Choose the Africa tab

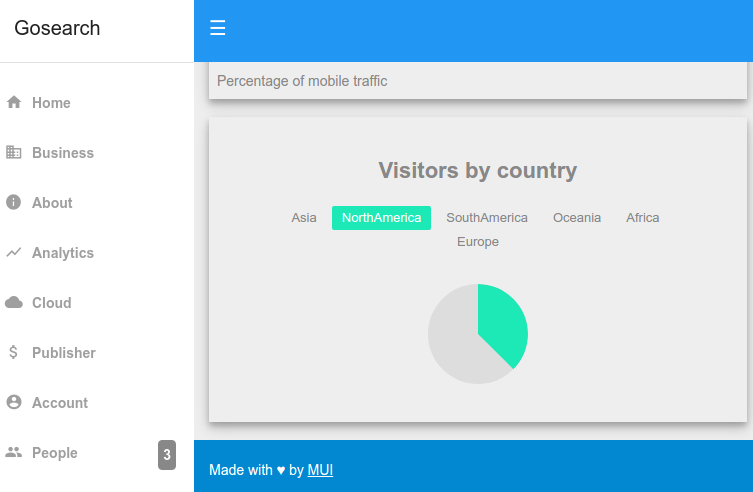point(643,218)
